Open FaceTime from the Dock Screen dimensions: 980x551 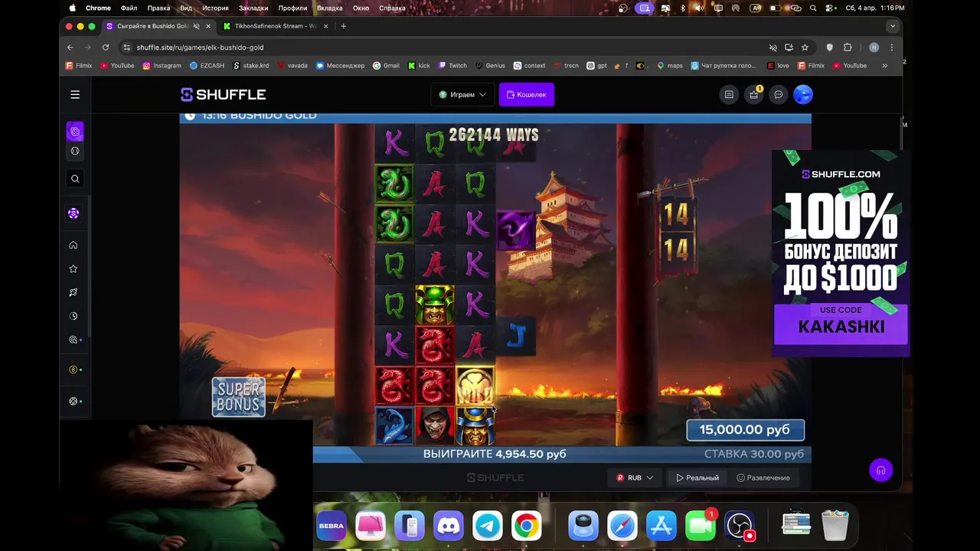point(701,526)
